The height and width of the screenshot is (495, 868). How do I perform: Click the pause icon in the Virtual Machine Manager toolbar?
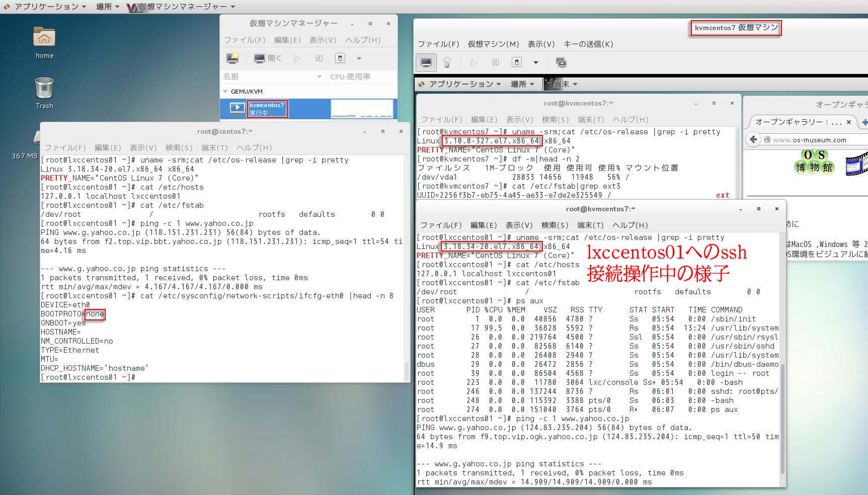click(319, 58)
